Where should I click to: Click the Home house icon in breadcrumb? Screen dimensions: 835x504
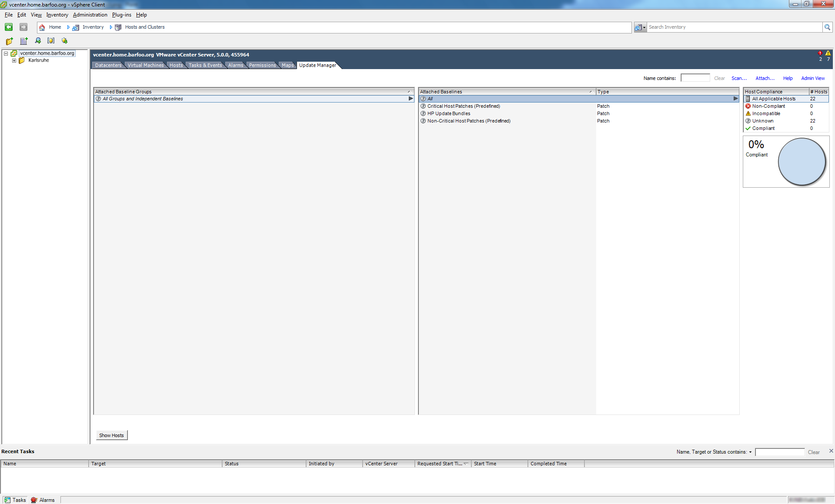pyautogui.click(x=42, y=27)
